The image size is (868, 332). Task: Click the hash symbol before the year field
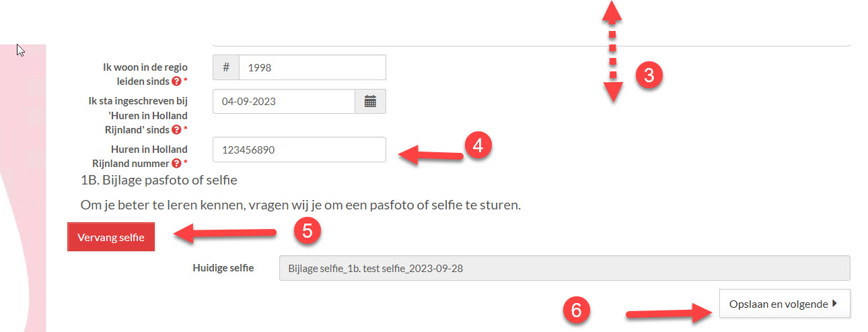click(226, 67)
